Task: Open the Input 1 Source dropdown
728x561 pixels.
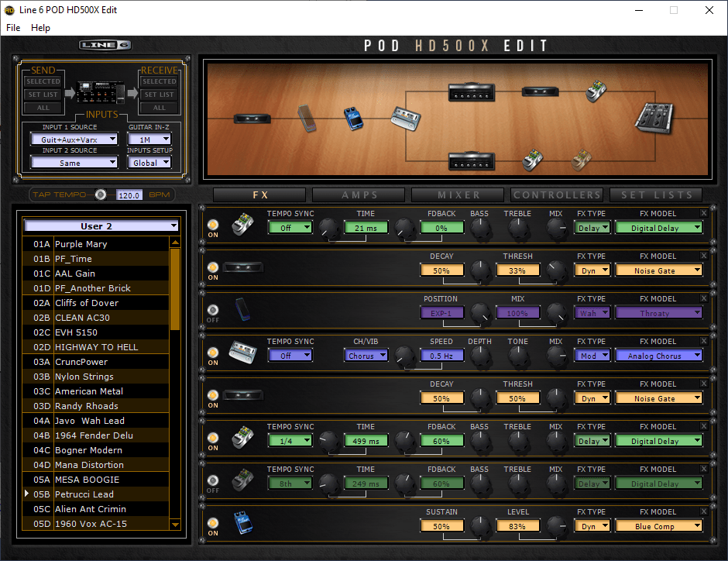Action: tap(74, 139)
